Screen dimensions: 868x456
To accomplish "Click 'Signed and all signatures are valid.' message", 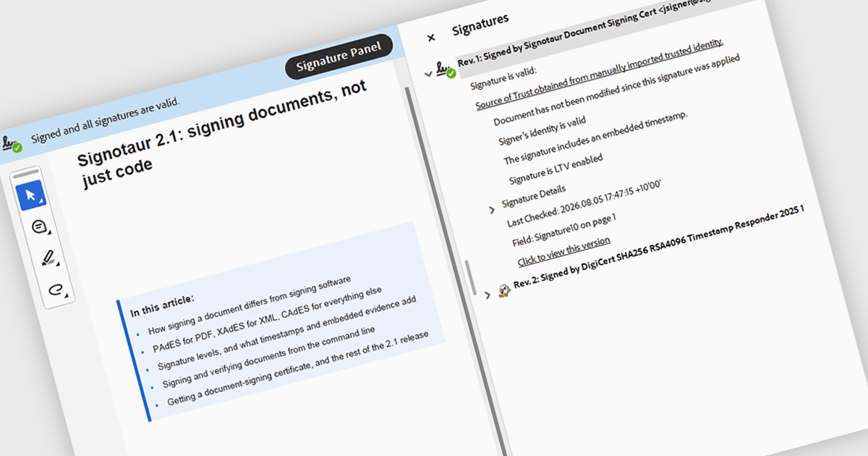I will tap(105, 122).
